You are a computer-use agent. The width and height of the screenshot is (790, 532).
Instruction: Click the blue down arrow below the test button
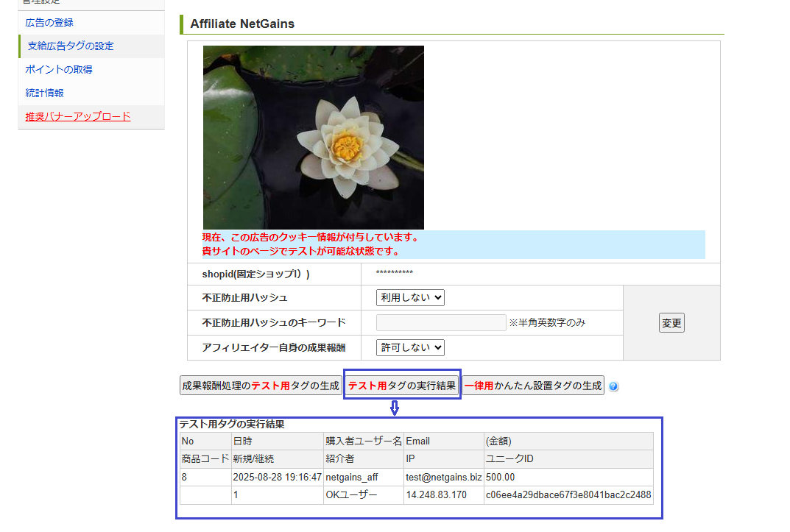[395, 408]
